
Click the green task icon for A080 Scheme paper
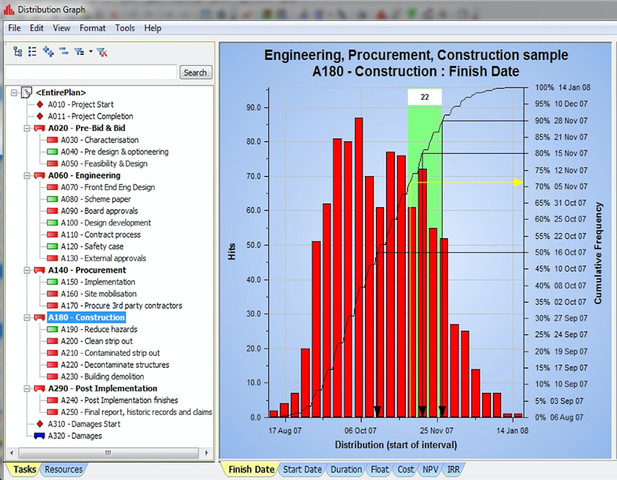pos(52,199)
